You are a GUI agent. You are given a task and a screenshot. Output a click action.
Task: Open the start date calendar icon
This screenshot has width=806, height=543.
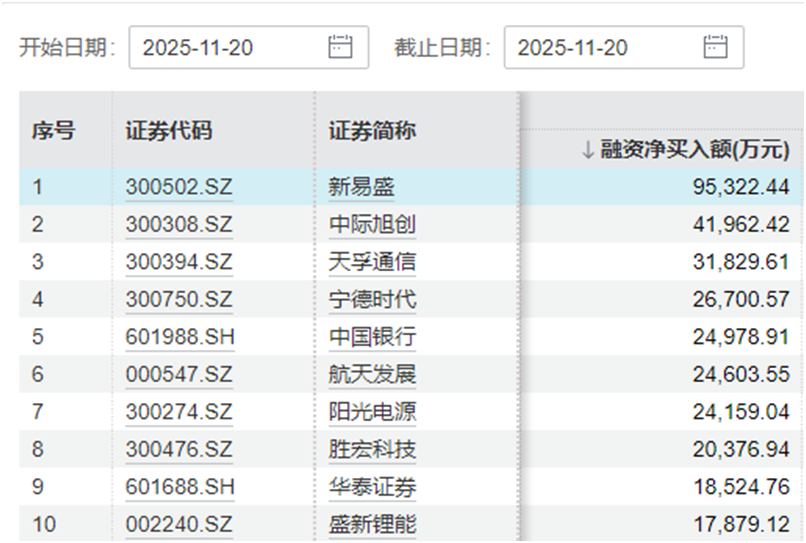(x=340, y=47)
